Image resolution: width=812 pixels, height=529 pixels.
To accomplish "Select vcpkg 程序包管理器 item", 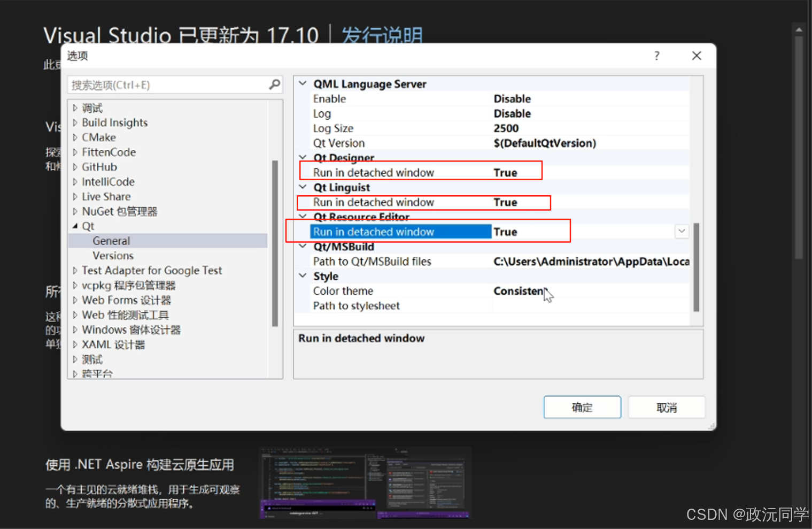I will (129, 285).
